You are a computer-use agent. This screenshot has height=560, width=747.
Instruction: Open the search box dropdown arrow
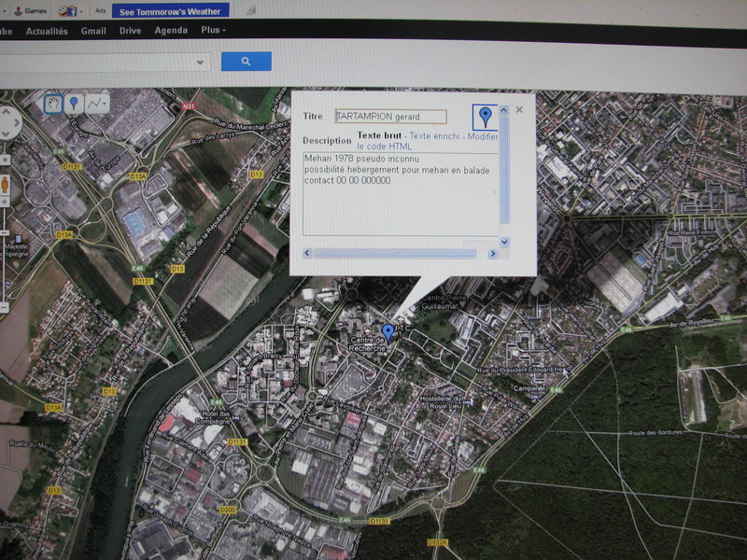200,63
